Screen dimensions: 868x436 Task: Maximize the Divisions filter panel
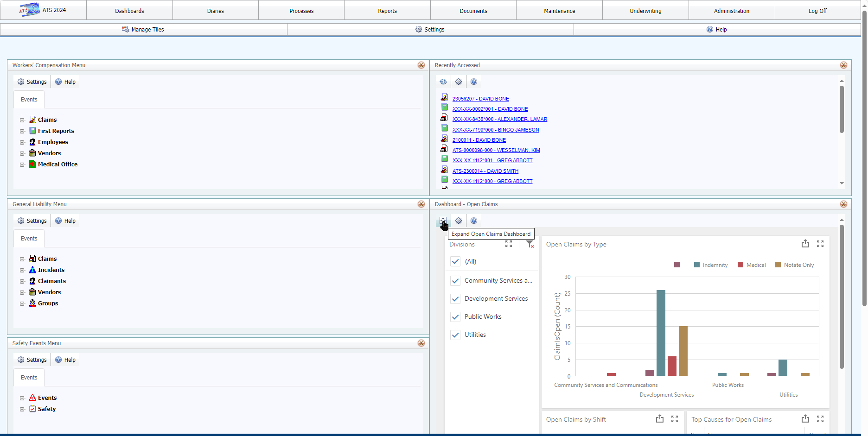(509, 244)
